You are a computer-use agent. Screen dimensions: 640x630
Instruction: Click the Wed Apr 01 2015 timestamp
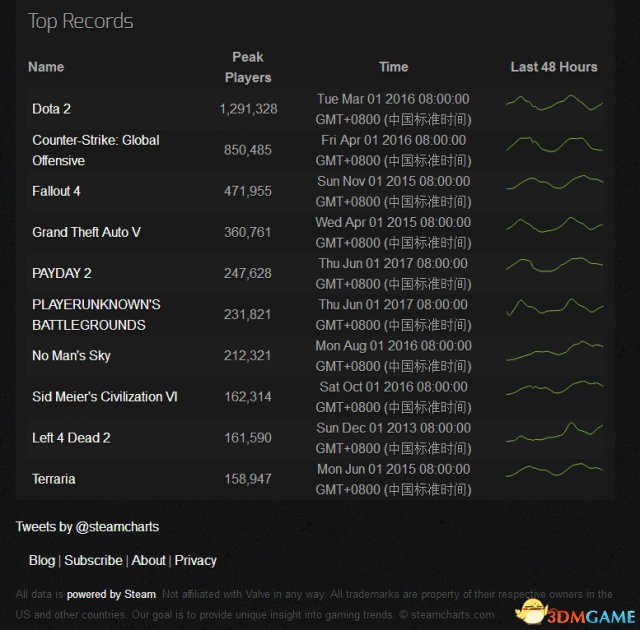[x=393, y=232]
